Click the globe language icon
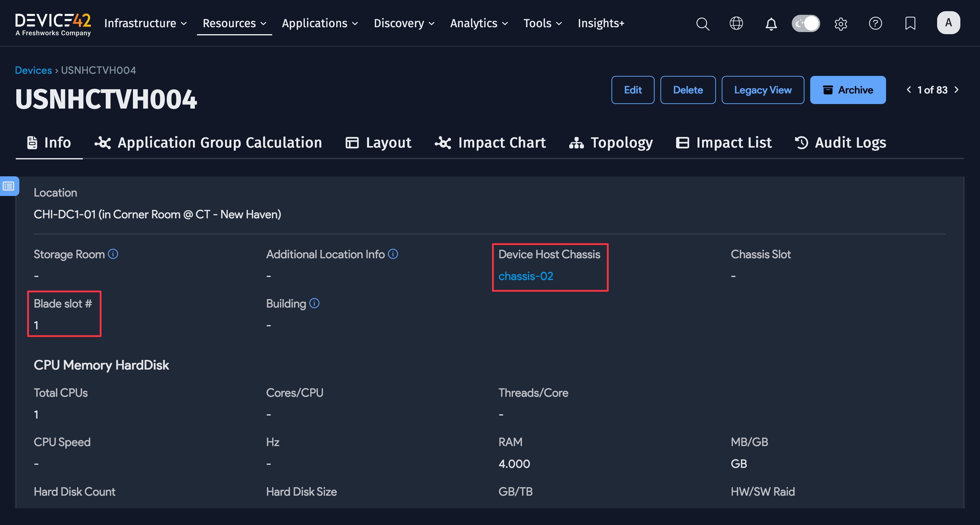 (x=736, y=24)
